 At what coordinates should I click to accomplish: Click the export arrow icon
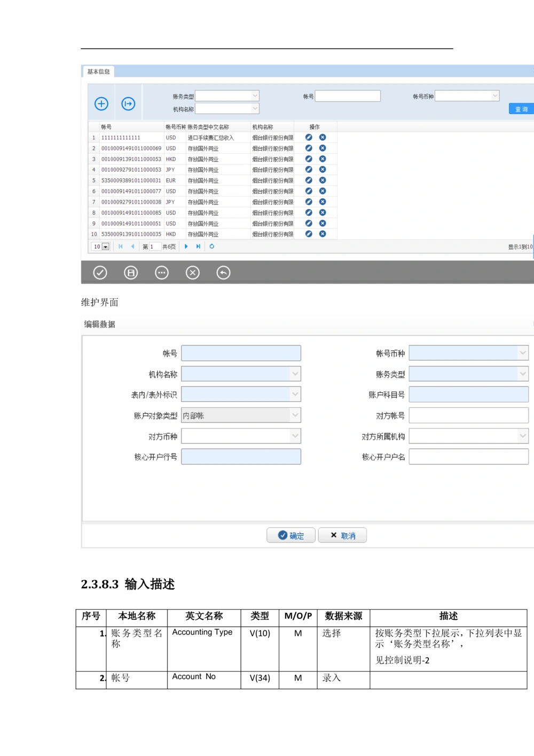click(128, 104)
